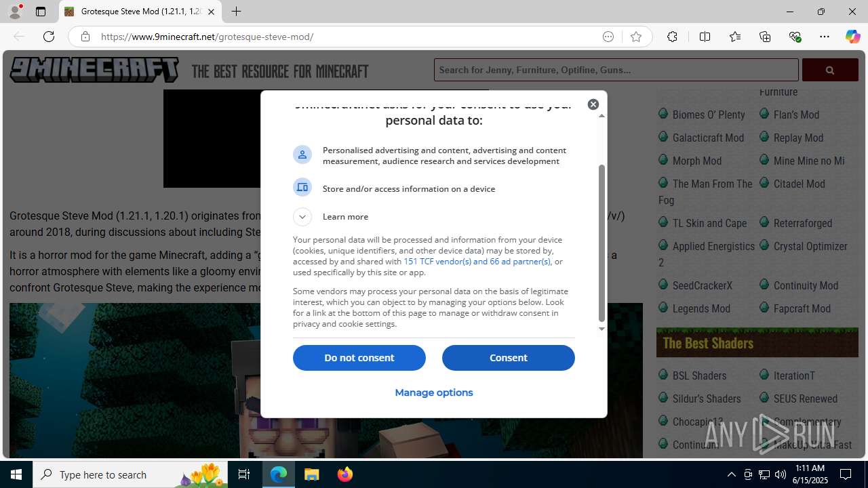The height and width of the screenshot is (488, 868).
Task: Click The Best Shaders heading
Action: point(709,343)
